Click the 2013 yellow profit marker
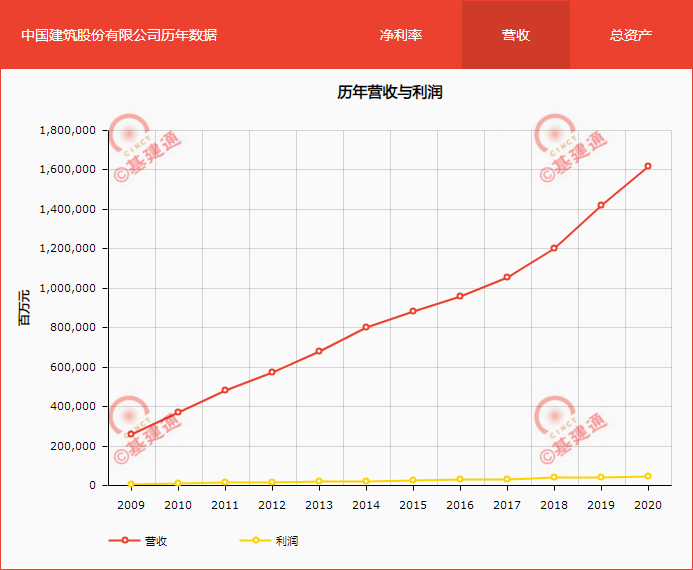 point(319,481)
